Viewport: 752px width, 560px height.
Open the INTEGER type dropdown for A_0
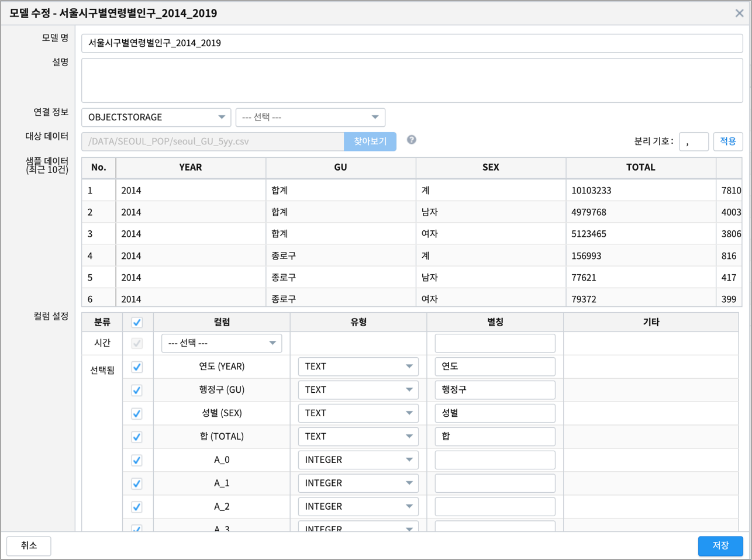click(x=358, y=460)
